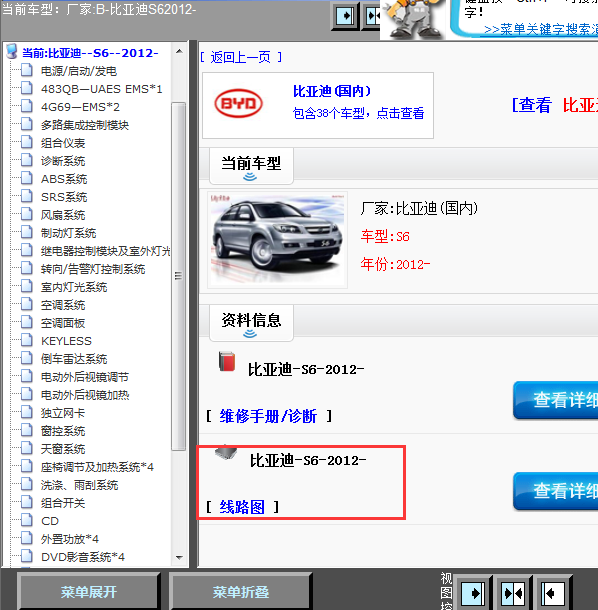
Task: Select 多路集成控制模块 in the tree
Action: [x=85, y=125]
